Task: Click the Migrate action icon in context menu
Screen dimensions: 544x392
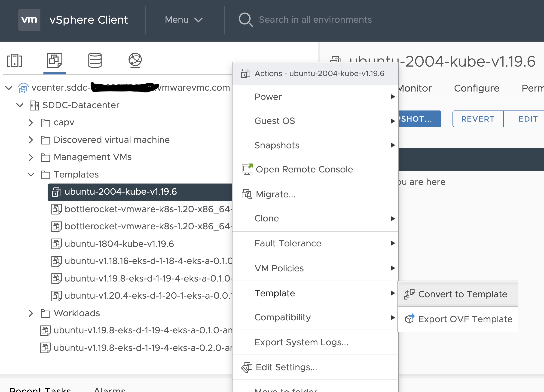Action: tap(246, 194)
